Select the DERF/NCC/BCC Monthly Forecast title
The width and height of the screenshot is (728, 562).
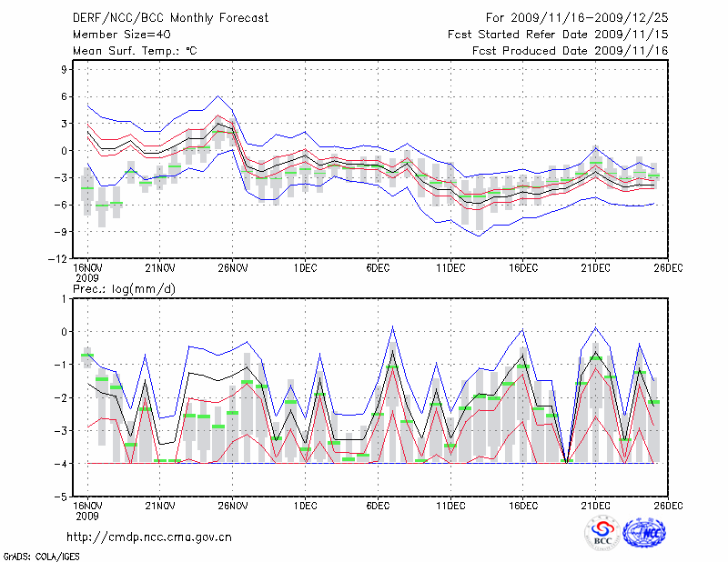(x=170, y=18)
